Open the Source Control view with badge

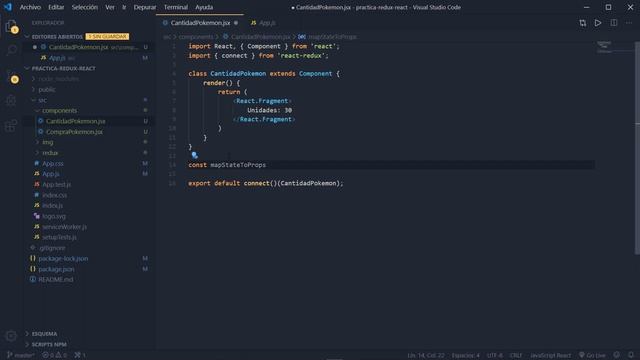click(x=11, y=76)
